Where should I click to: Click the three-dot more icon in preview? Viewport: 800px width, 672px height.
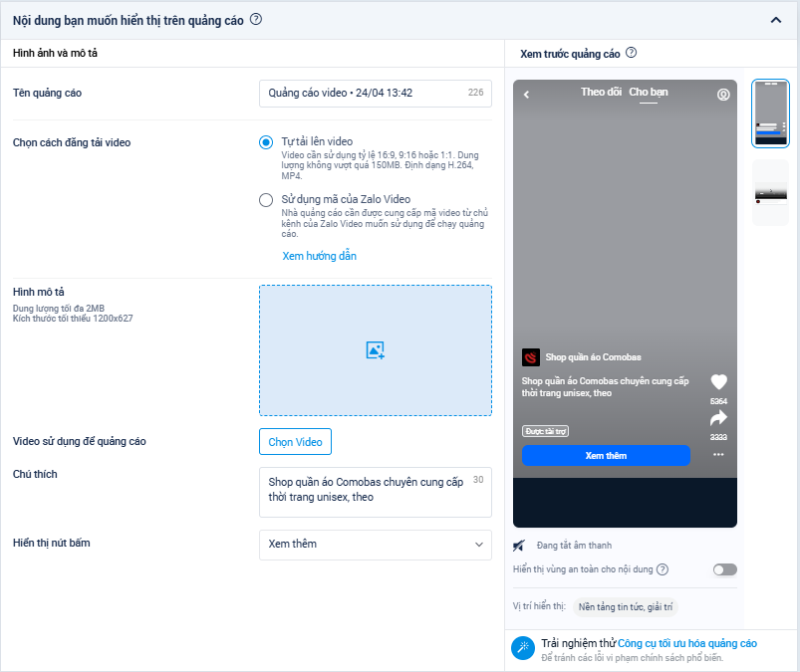718,455
